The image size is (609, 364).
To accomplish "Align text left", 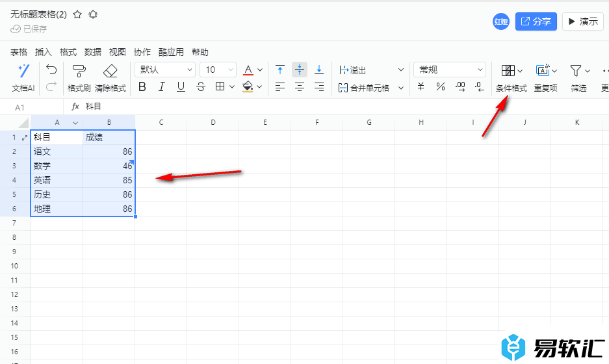I will coord(280,86).
